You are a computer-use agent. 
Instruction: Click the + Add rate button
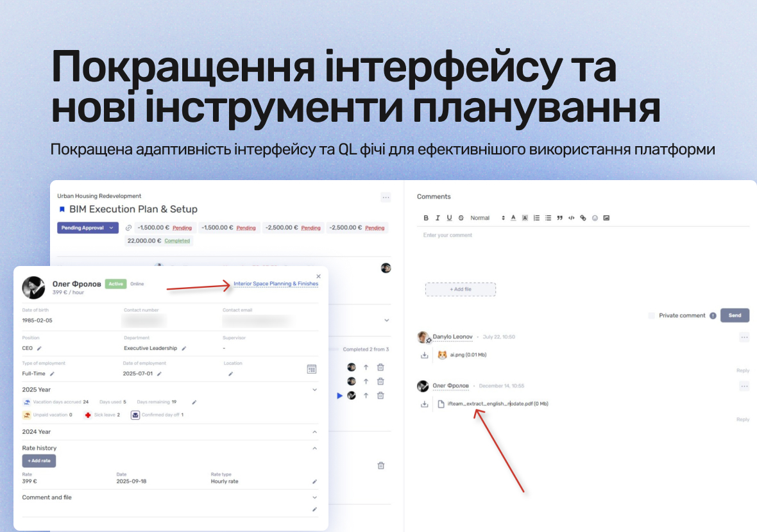39,461
